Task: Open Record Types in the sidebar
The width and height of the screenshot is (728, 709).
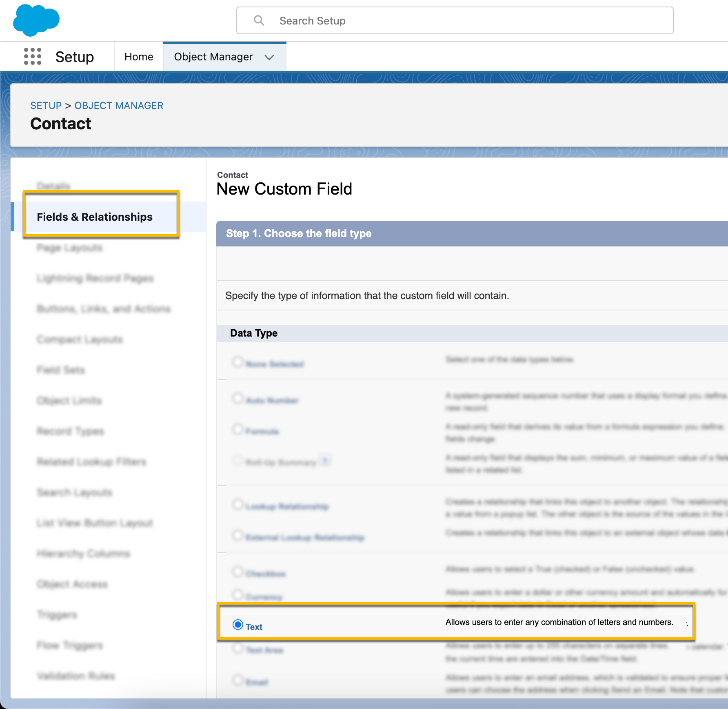Action: coord(70,431)
